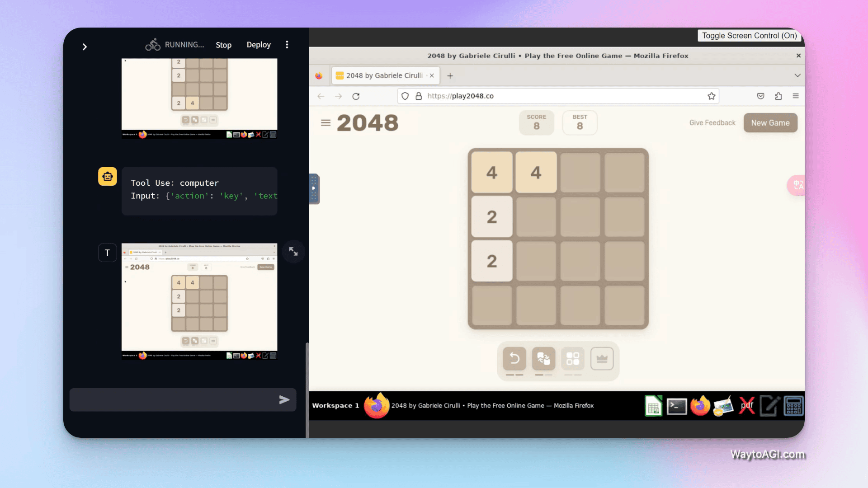
Task: Expand the left sidebar chevron
Action: click(x=85, y=47)
